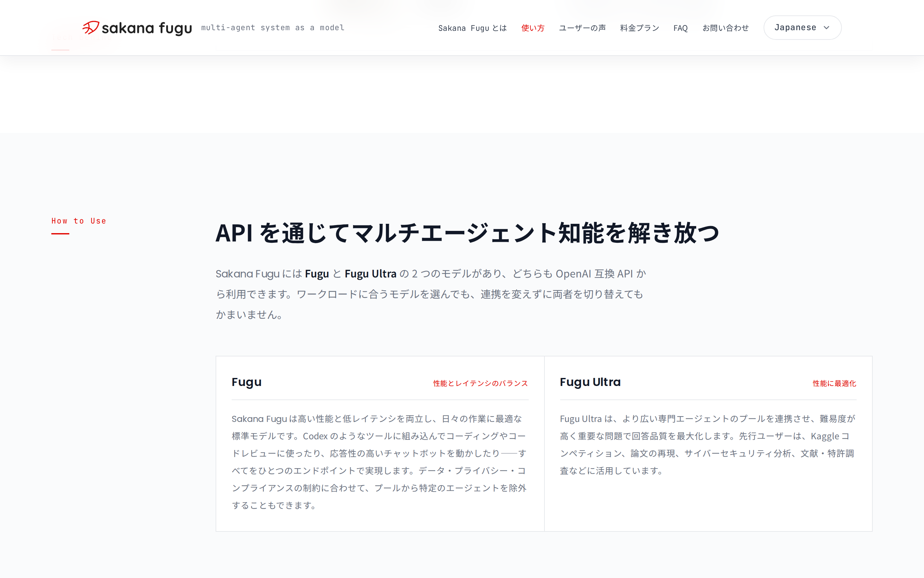This screenshot has width=924, height=578.
Task: Select FAQ in the header menu
Action: (x=680, y=28)
